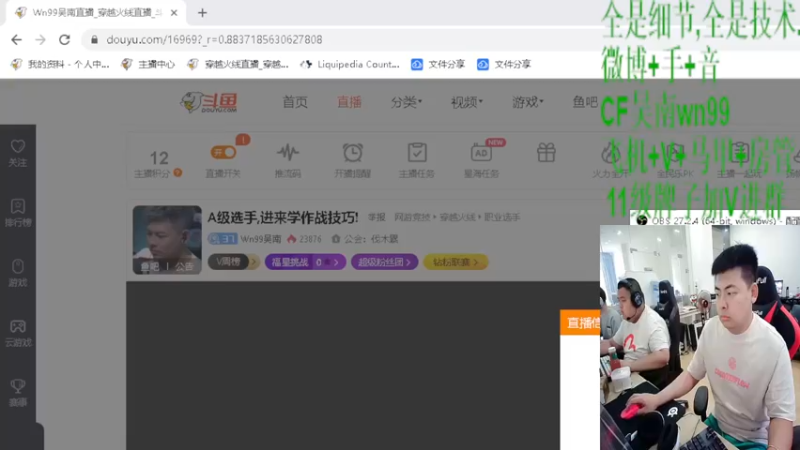
Task: Click the stream title A级选手,进来学作战技巧!
Action: pos(283,218)
